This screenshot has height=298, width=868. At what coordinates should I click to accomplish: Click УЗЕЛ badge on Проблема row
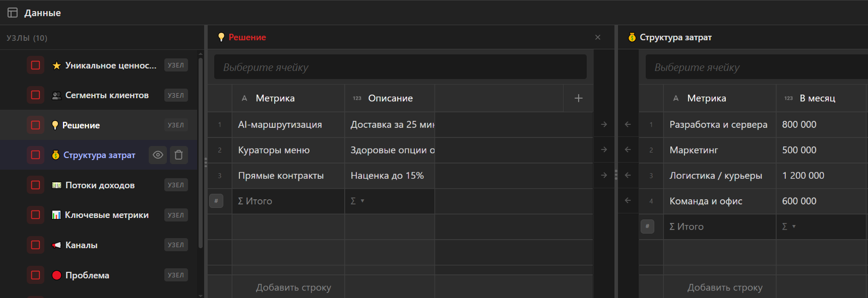point(176,275)
